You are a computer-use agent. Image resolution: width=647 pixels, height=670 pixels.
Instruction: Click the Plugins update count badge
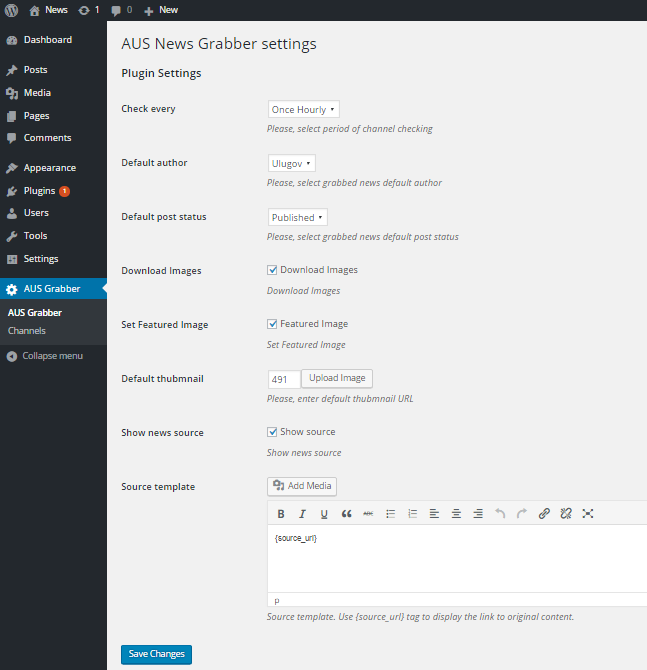[65, 191]
